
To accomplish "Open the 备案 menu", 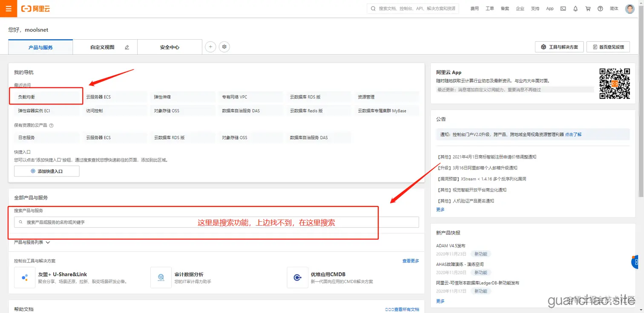I will click(505, 9).
